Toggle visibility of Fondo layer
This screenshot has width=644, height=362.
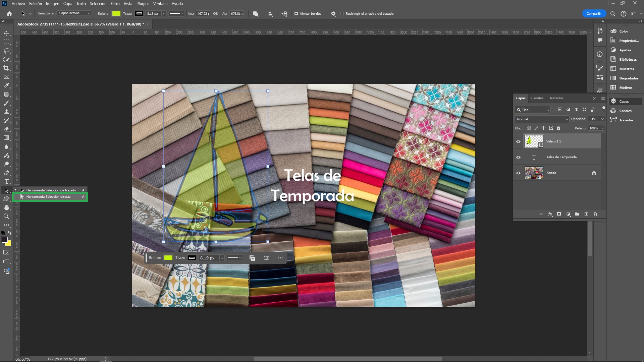coord(518,172)
